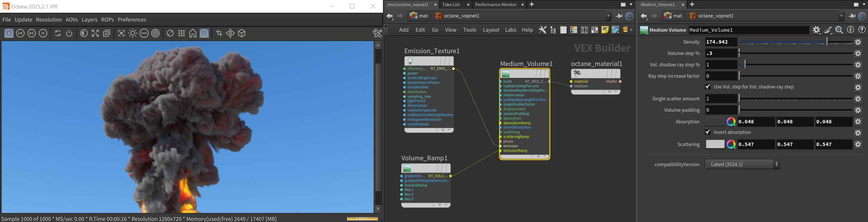Switch to the Performance Monitor tab
868x222 pixels.
pyautogui.click(x=495, y=4)
